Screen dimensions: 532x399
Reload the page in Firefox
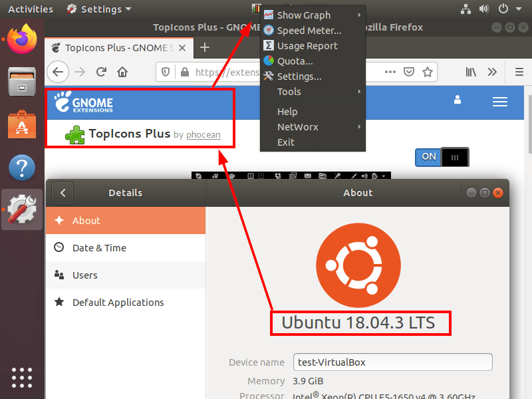[x=101, y=72]
